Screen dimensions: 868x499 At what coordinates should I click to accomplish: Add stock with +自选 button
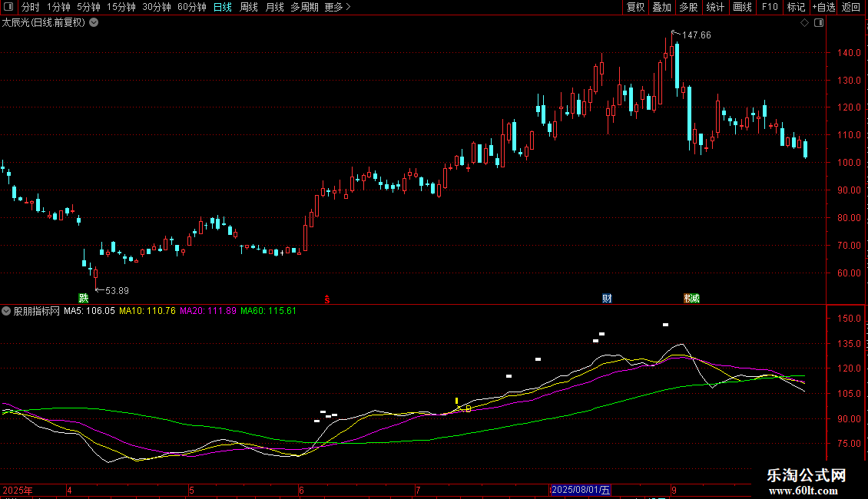click(x=823, y=7)
